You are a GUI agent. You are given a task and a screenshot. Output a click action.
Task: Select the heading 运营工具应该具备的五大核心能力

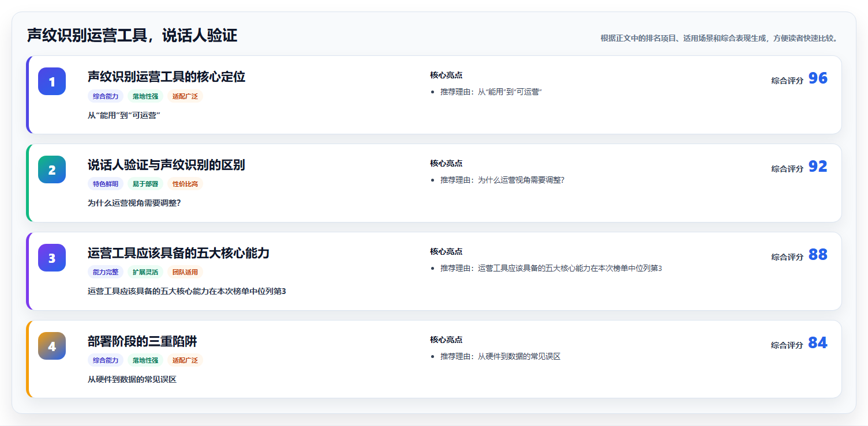pos(178,253)
